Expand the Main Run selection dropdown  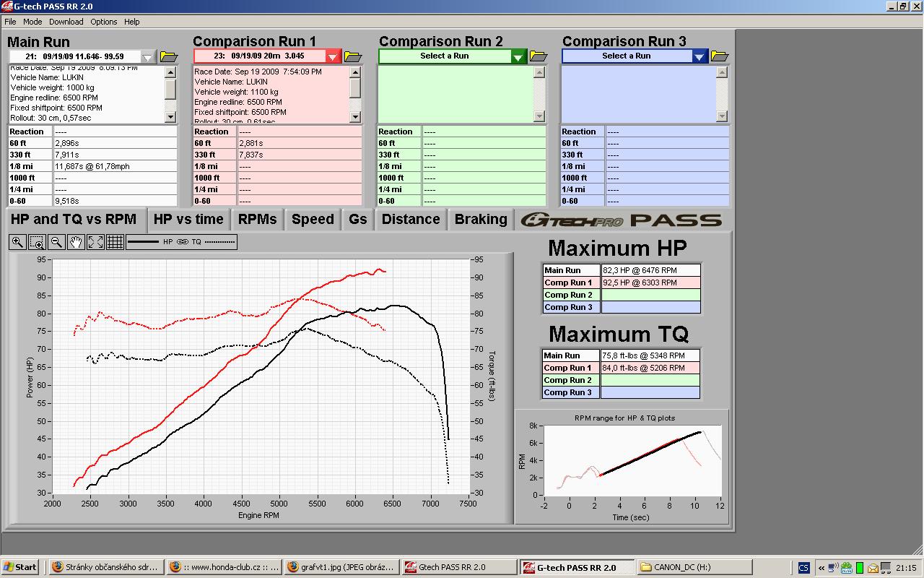148,57
